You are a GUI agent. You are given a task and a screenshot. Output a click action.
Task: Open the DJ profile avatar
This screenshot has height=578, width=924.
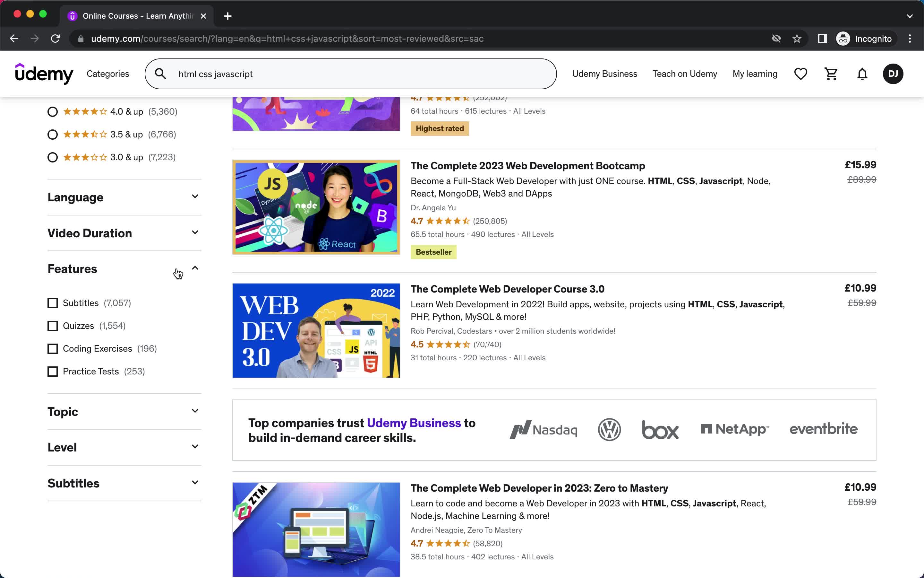point(893,74)
